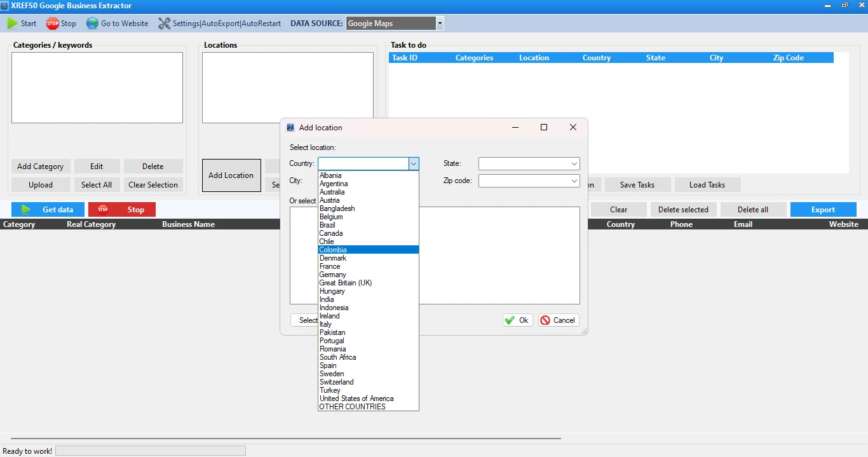This screenshot has height=457, width=868.
Task: Choose Denmark from country list
Action: (368, 258)
